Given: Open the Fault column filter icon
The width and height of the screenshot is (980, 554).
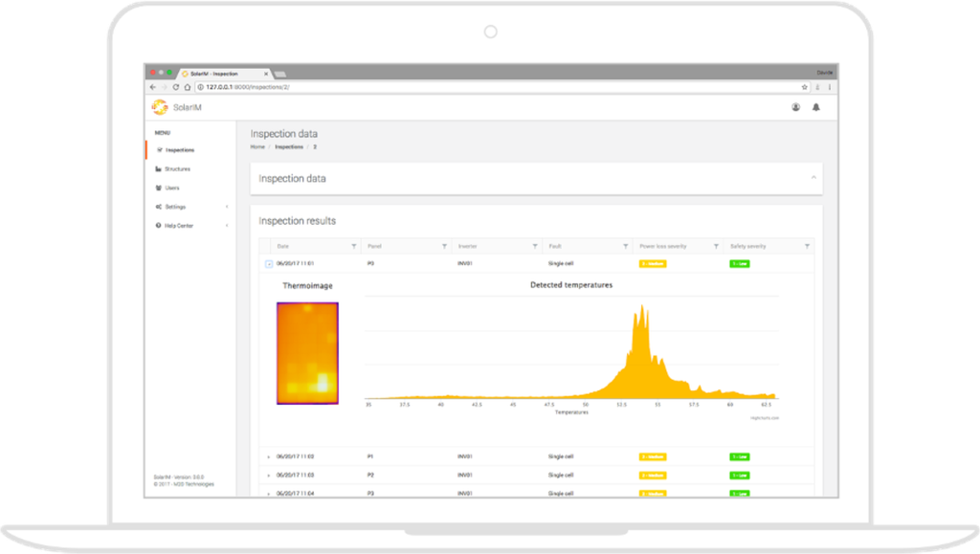Looking at the screenshot, I should coord(626,246).
